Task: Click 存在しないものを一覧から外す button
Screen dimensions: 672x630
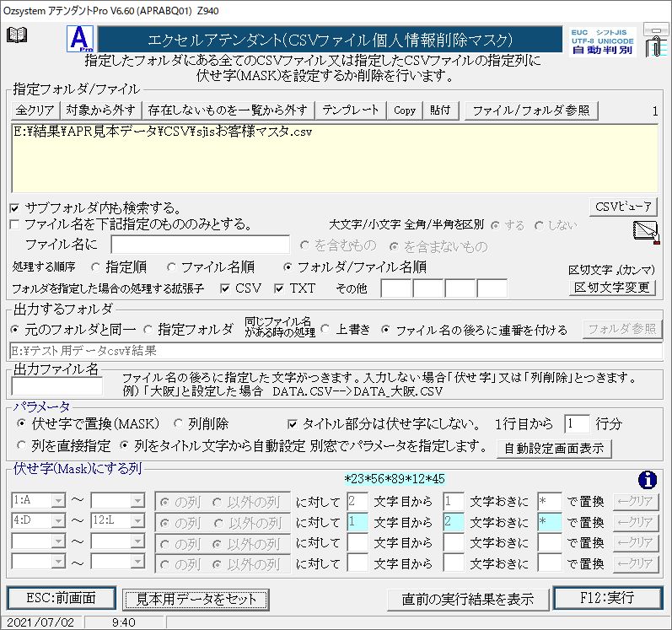Action: coord(228,110)
